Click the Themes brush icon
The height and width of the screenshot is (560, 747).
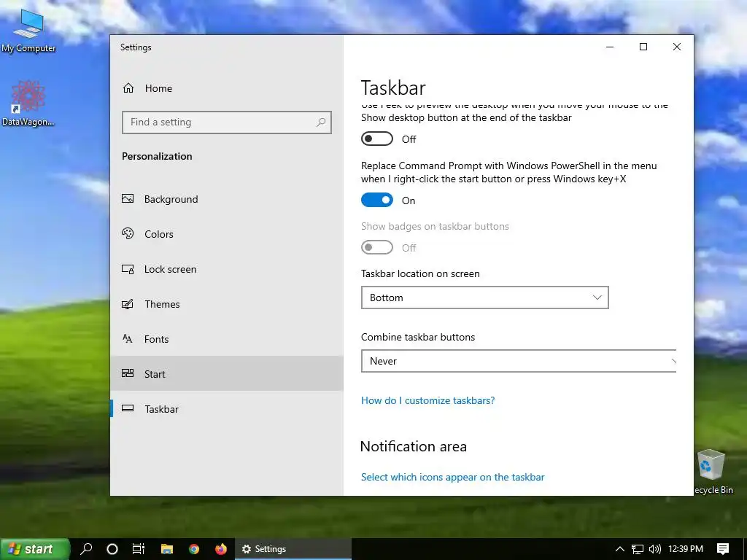click(127, 304)
